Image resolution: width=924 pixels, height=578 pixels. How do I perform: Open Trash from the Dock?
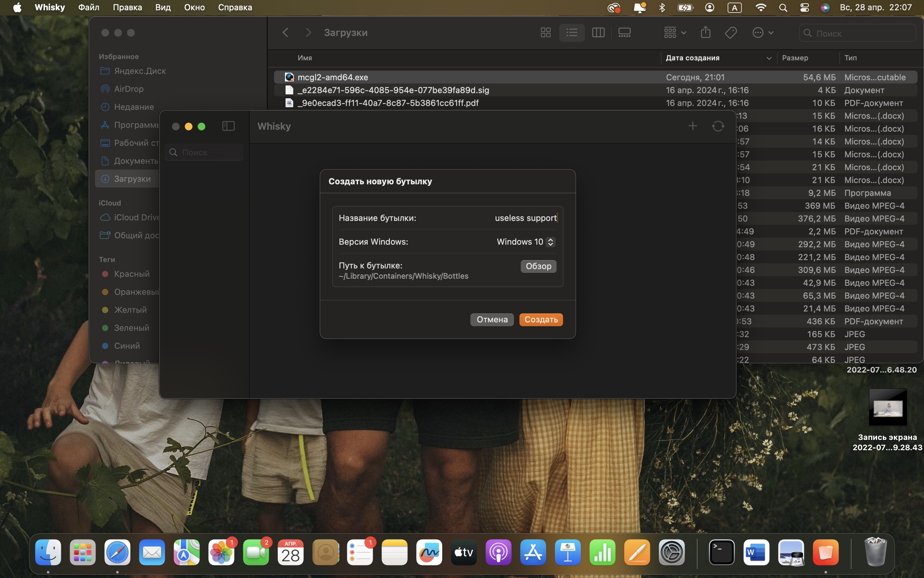(x=875, y=552)
